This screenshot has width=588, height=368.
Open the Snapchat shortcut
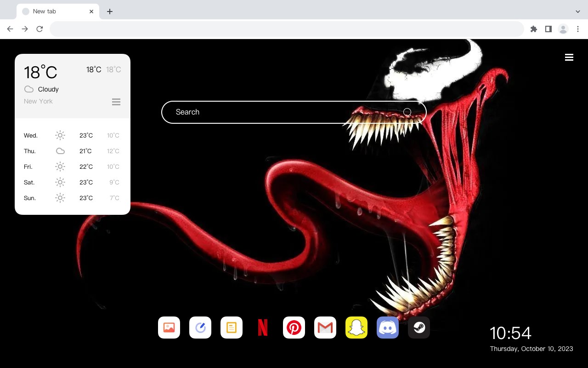[356, 328]
